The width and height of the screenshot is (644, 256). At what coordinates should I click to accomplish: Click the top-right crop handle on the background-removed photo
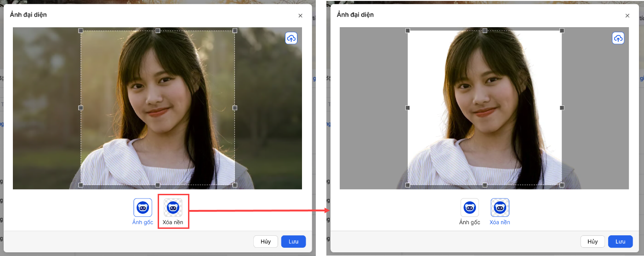(x=562, y=31)
